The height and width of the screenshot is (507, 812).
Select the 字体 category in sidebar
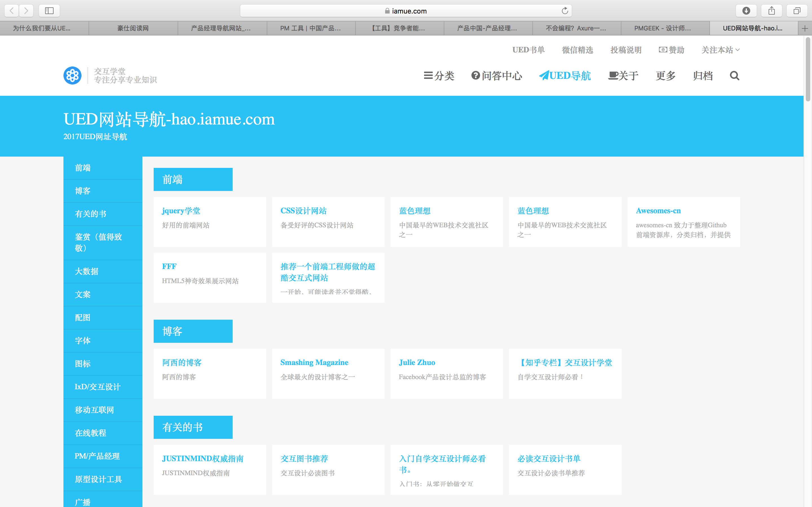[x=83, y=340]
